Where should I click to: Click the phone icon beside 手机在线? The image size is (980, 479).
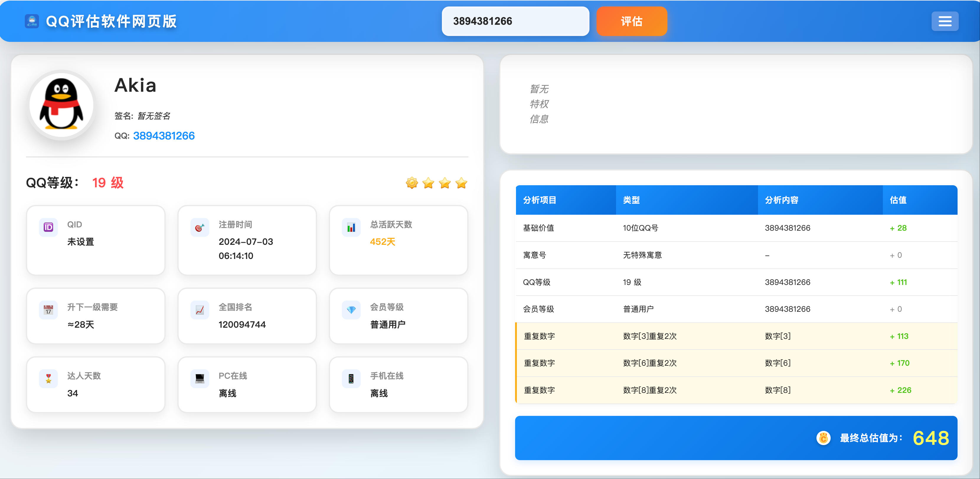(x=351, y=379)
